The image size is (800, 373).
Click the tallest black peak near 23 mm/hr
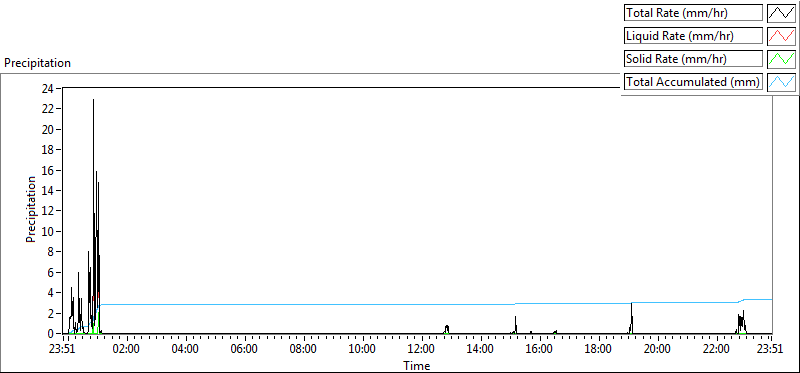(x=93, y=100)
